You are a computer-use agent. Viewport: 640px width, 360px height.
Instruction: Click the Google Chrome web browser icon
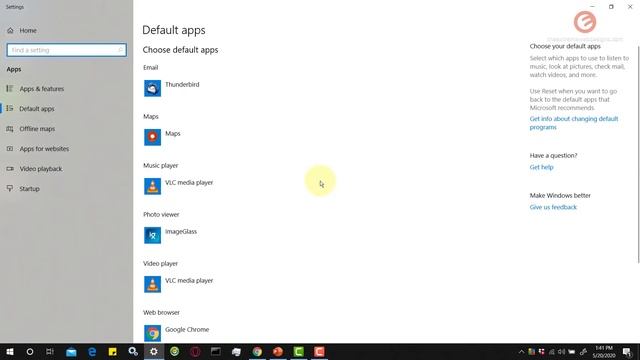pos(152,333)
